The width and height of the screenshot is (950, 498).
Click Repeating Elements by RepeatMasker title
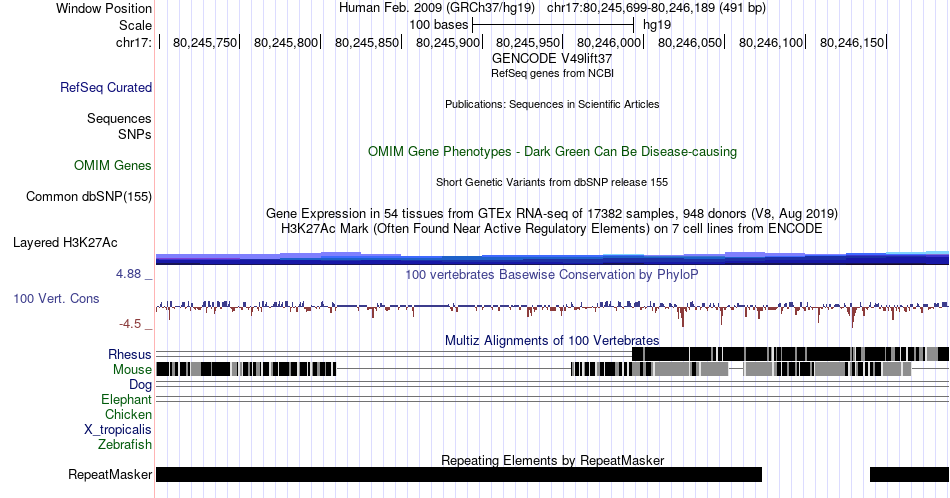click(x=552, y=460)
